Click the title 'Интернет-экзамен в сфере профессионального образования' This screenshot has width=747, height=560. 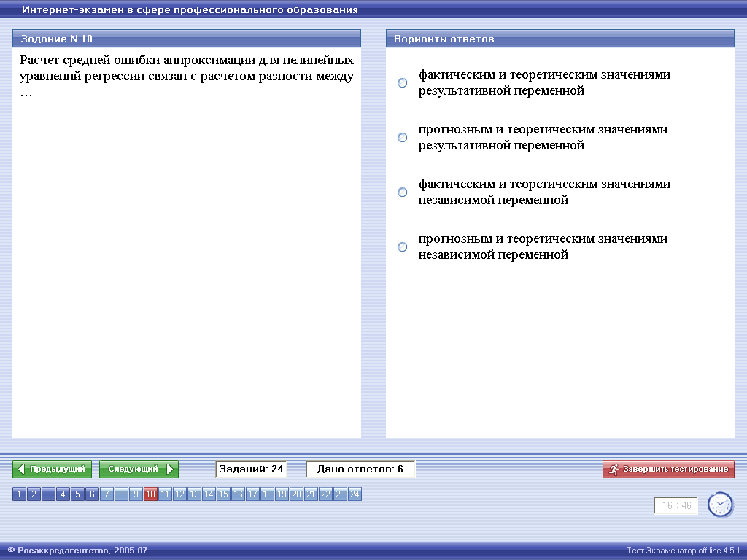[x=190, y=9]
